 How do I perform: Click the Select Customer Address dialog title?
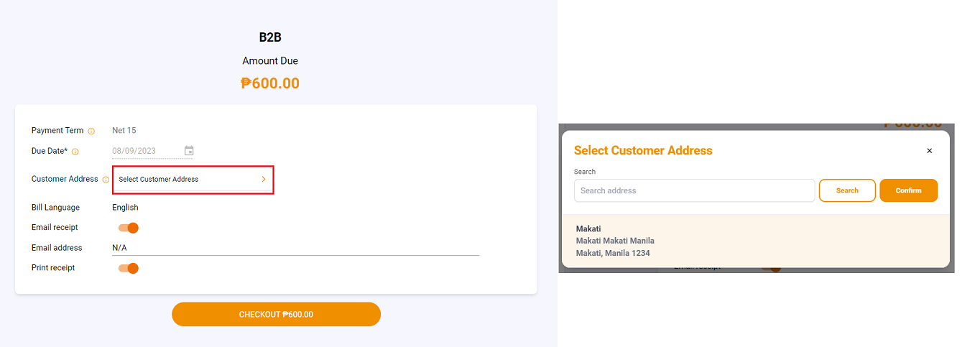(643, 151)
